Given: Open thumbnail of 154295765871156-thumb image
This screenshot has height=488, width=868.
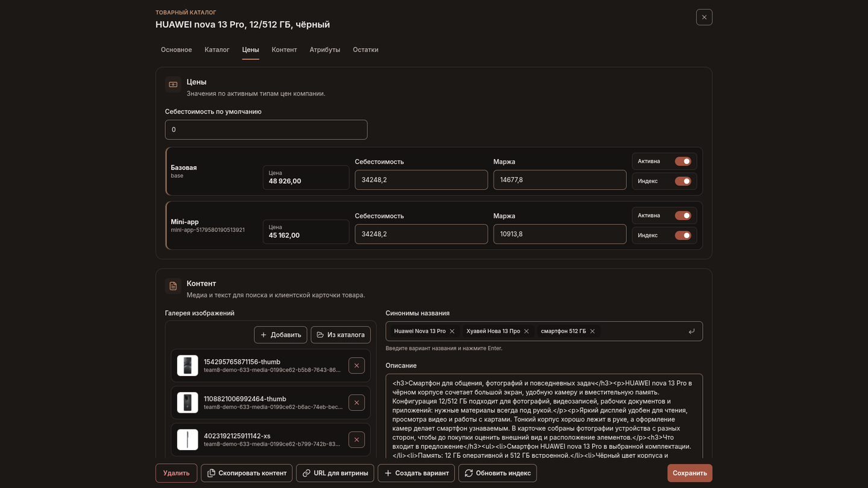Looking at the screenshot, I should tap(187, 366).
